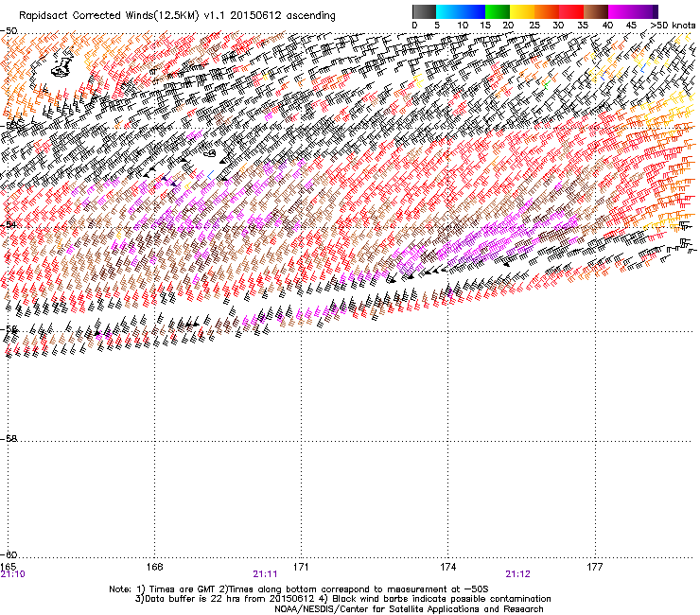Click the green 15-20 knots legend segment
Screen dimensions: 700x615
(498, 11)
